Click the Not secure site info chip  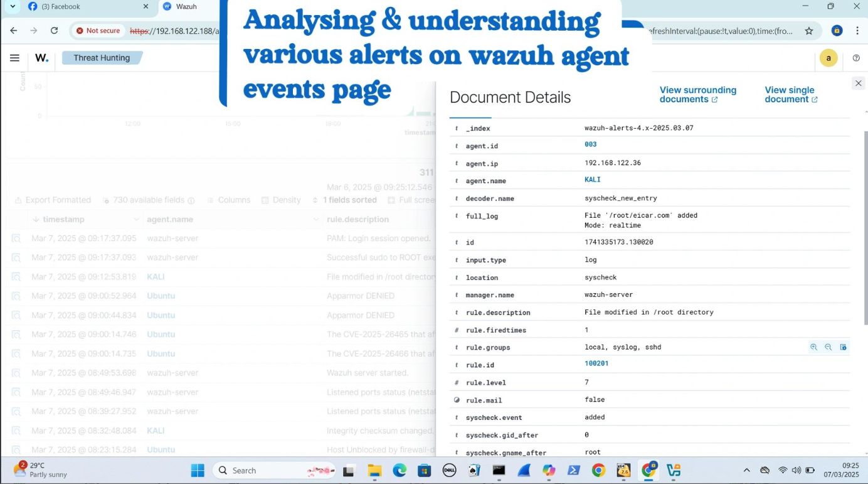pos(98,31)
